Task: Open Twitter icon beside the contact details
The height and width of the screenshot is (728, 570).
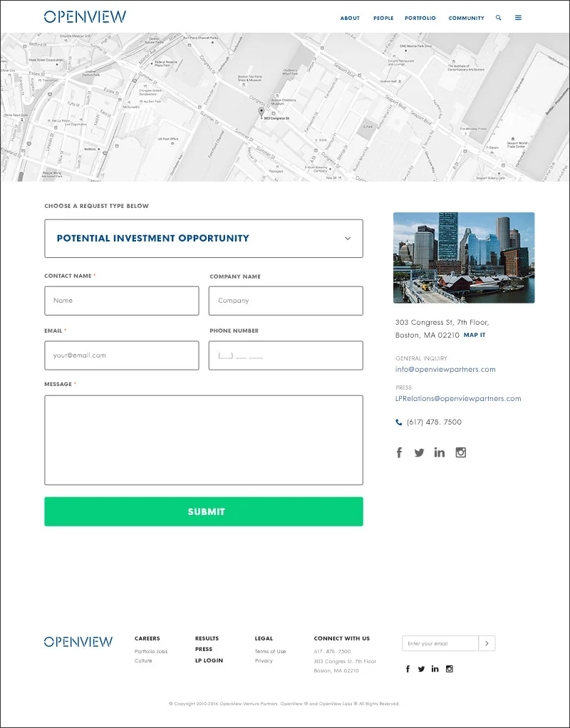Action: 419,452
